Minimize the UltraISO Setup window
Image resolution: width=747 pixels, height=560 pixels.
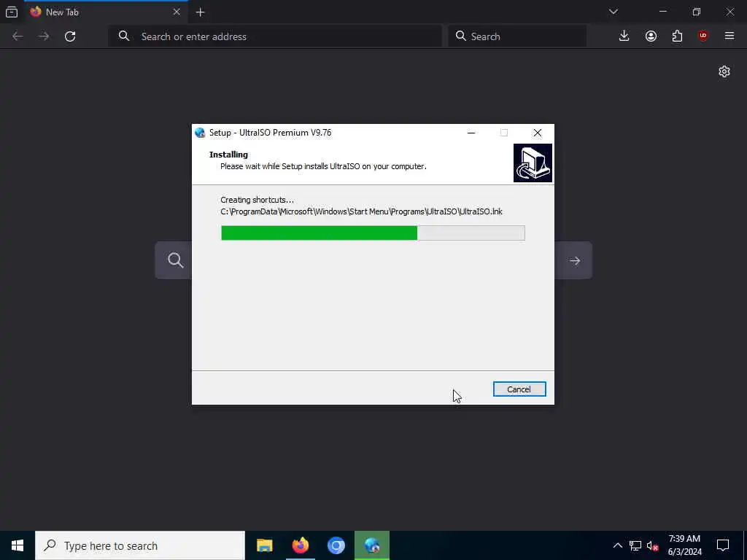tap(471, 133)
